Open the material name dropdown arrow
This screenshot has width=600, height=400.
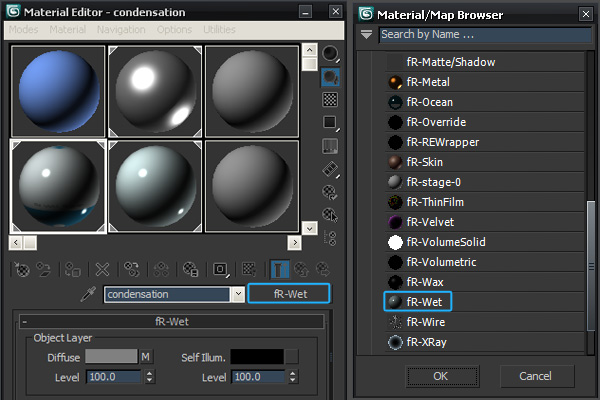tap(238, 294)
